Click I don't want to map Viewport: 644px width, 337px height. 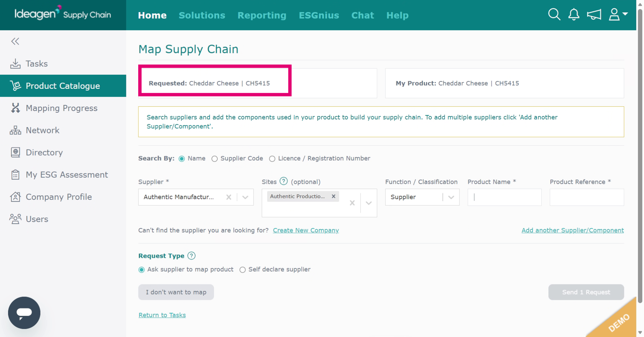pos(176,292)
